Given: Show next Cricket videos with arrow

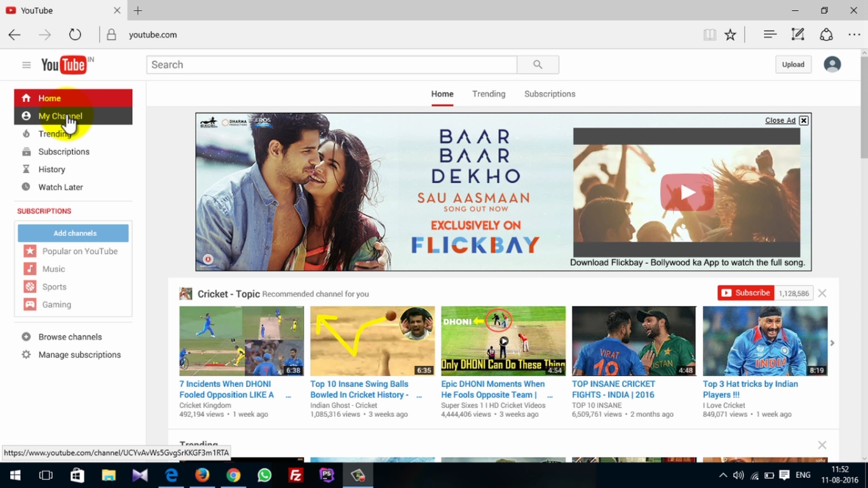Looking at the screenshot, I should (832, 343).
